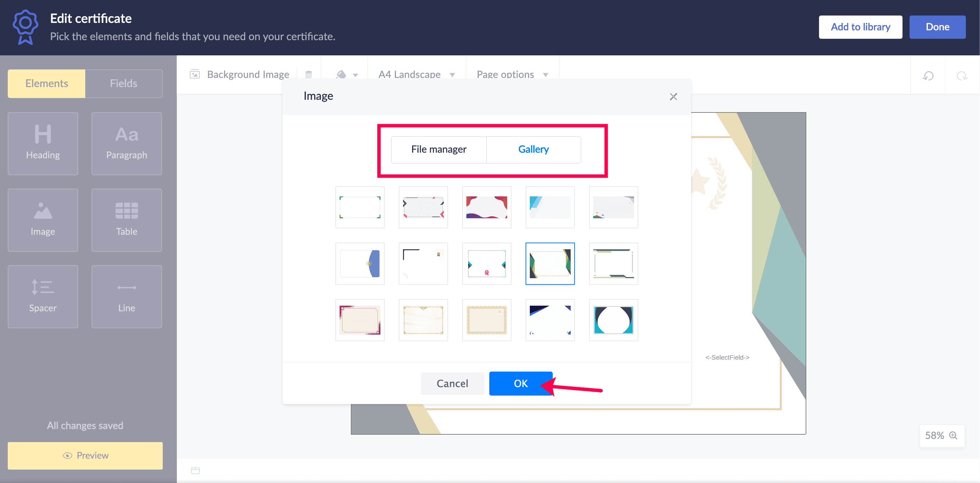The height and width of the screenshot is (483, 980).
Task: Add the Table element
Action: (127, 220)
